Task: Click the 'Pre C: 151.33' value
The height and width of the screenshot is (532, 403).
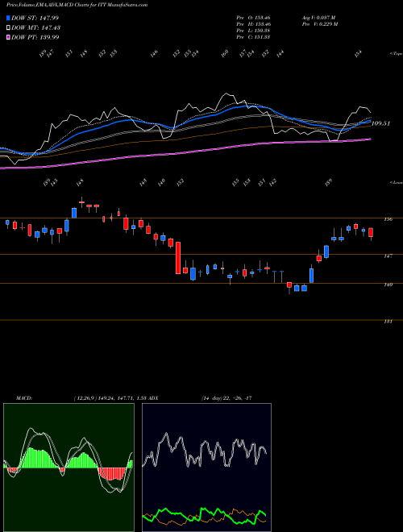Action: coord(253,37)
